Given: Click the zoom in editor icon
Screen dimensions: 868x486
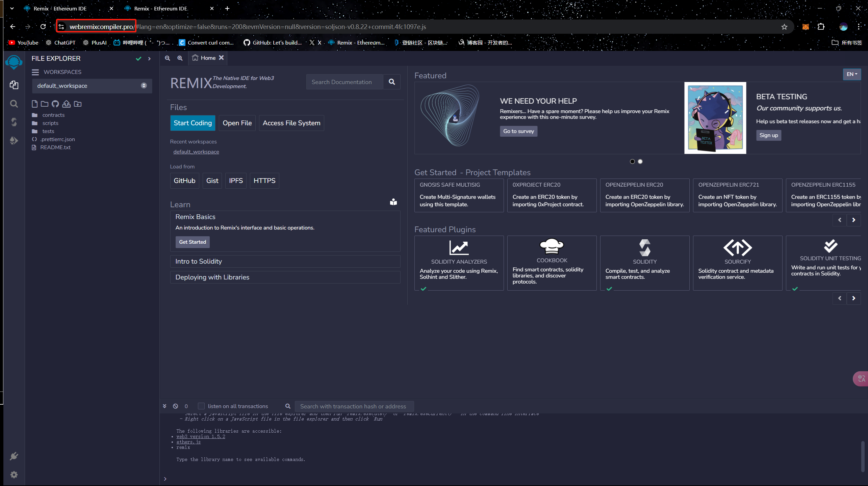Looking at the screenshot, I should [180, 58].
